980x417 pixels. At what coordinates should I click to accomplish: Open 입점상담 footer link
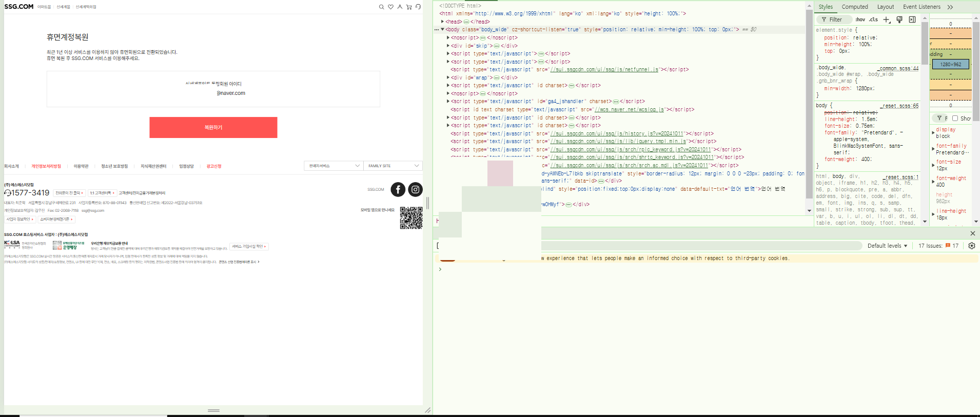(x=186, y=166)
